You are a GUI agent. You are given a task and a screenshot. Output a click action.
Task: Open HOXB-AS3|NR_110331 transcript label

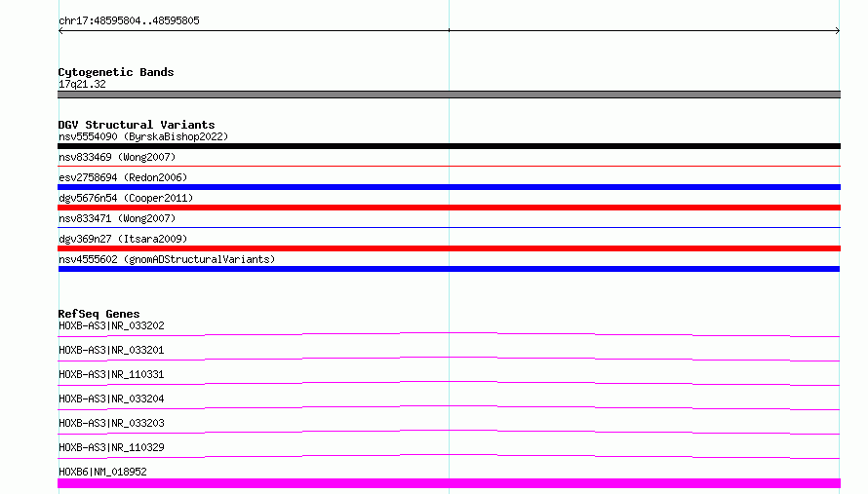click(111, 374)
